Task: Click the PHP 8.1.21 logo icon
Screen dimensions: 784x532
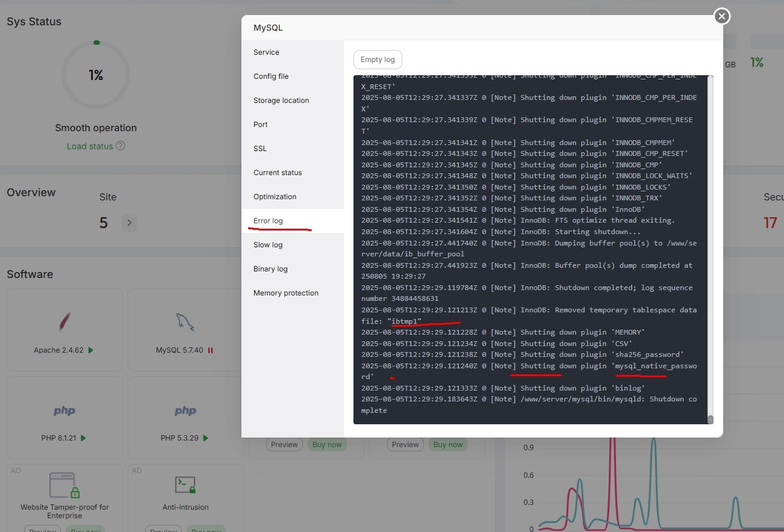Action: tap(64, 411)
